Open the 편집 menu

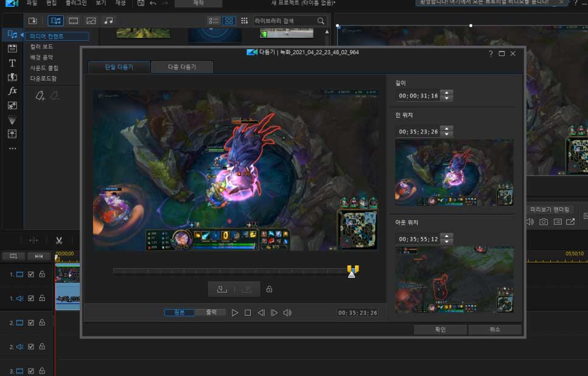[51, 3]
